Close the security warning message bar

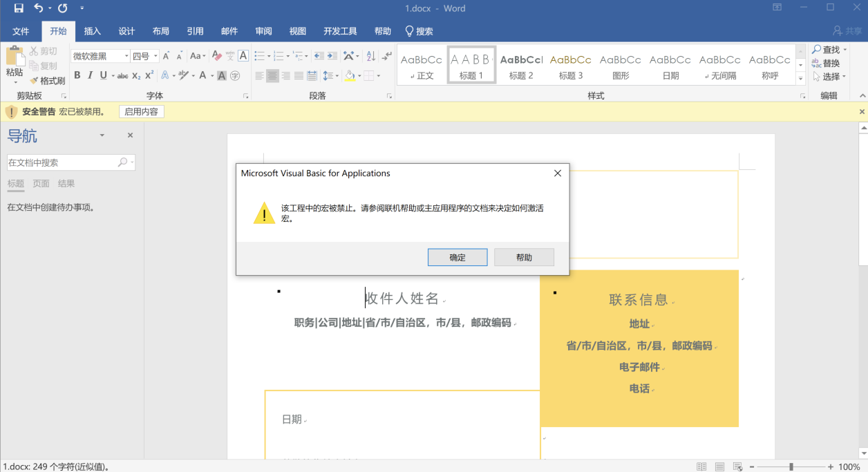[x=862, y=111]
